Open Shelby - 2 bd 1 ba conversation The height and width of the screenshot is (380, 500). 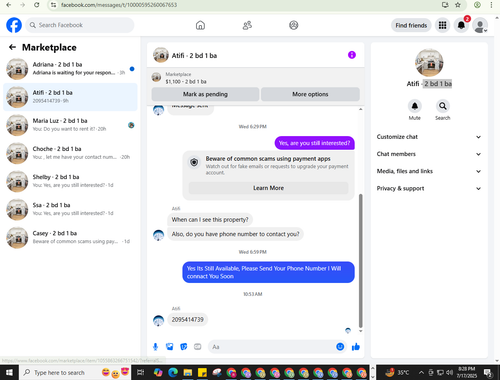click(x=70, y=181)
